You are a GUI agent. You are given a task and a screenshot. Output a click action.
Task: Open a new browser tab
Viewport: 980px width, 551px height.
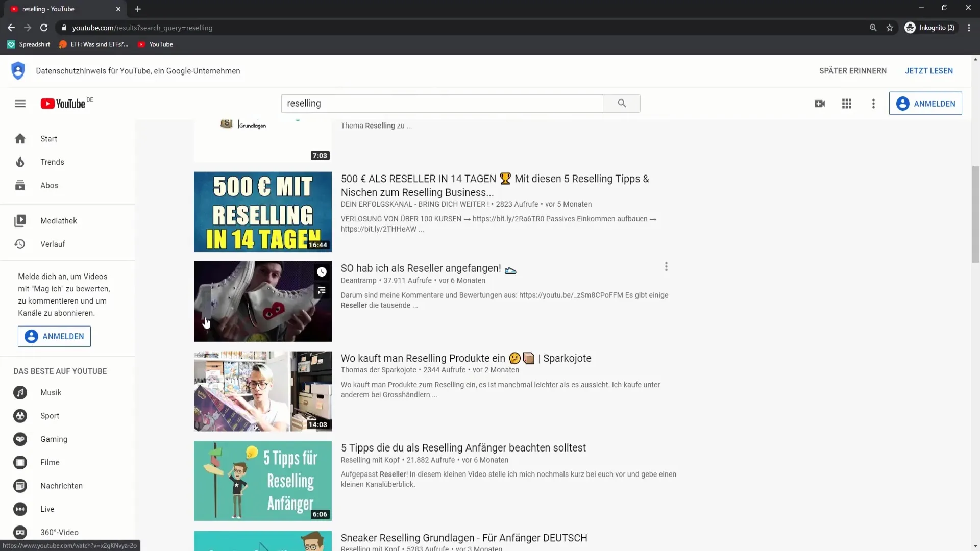tap(138, 9)
